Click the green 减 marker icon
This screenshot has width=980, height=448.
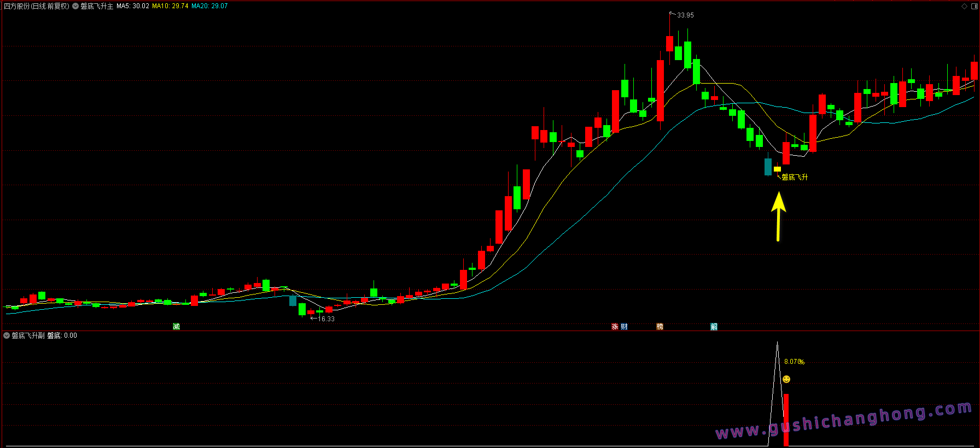click(176, 326)
